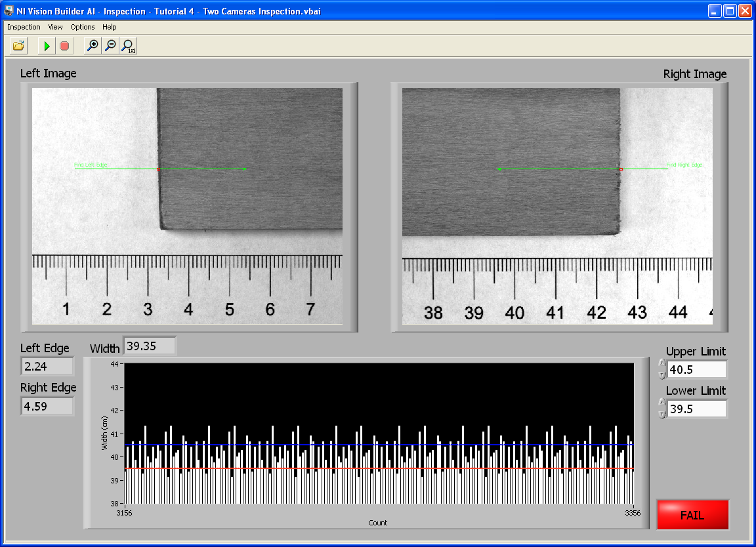Start the inspection with the green Run button
The width and height of the screenshot is (756, 547).
point(47,46)
